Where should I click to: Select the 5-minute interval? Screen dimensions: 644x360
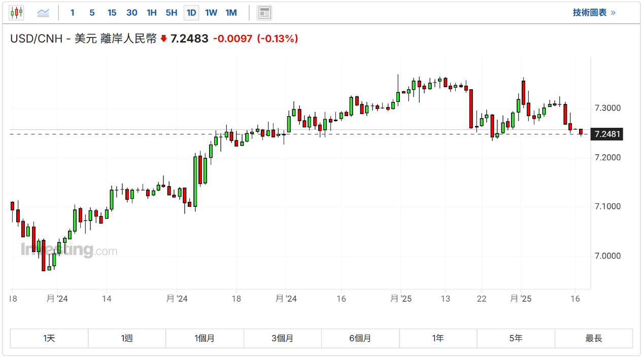click(92, 13)
